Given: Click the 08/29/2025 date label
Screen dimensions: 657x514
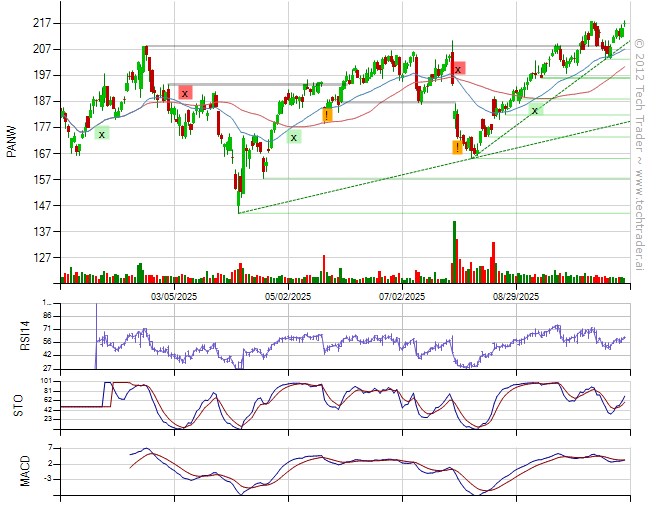Looking at the screenshot, I should coord(516,296).
